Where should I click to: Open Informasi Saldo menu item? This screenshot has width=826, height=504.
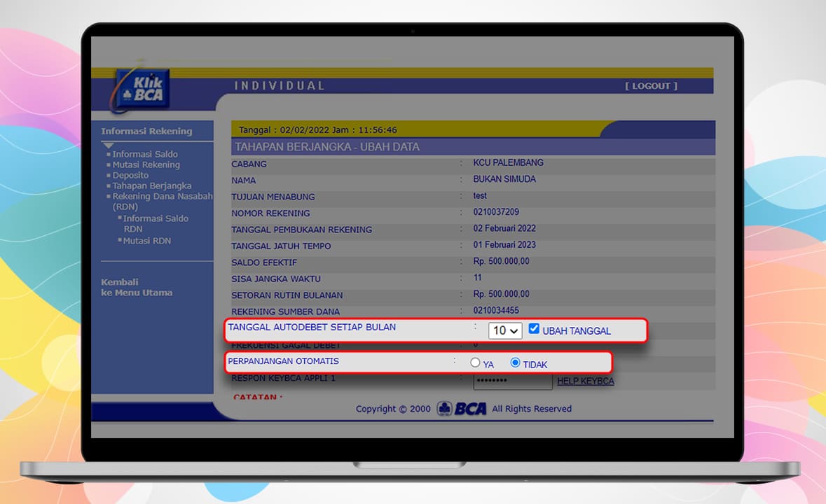pos(145,154)
